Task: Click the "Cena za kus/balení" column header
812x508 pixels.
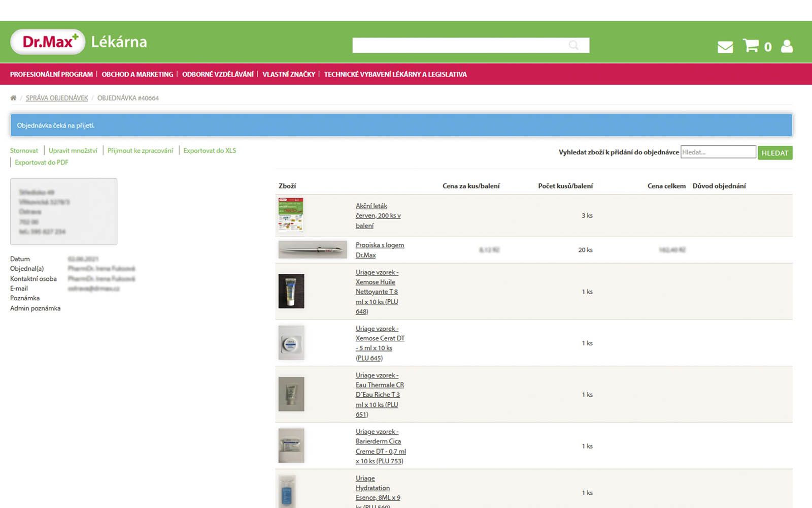Action: 471,186
